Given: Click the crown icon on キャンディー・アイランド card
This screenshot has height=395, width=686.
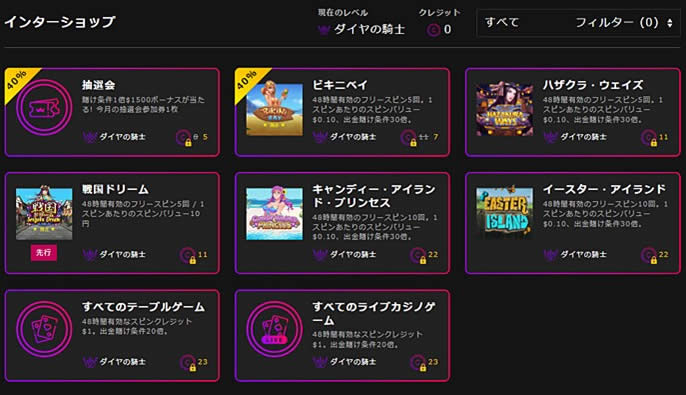Looking at the screenshot, I should tap(320, 255).
